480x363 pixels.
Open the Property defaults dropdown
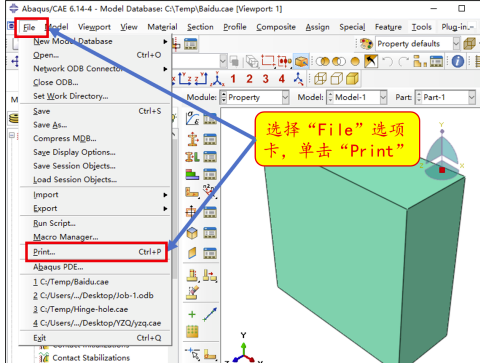[x=418, y=44]
